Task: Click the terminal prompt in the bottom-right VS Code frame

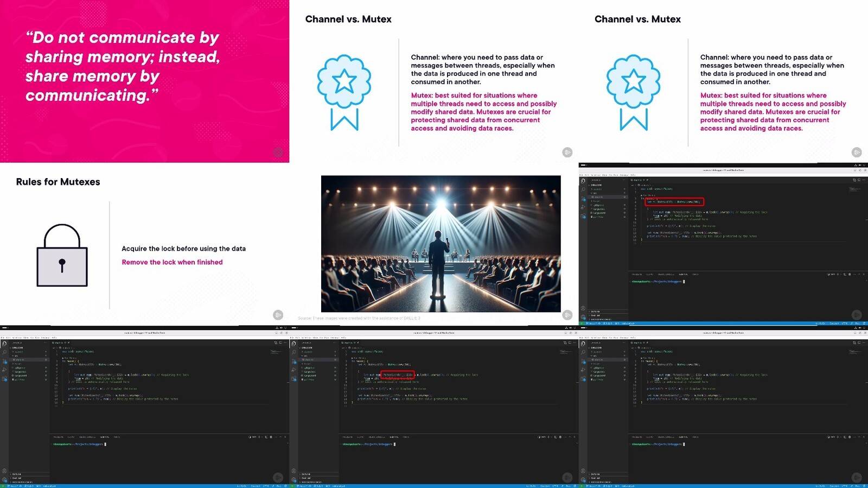Action: point(658,444)
